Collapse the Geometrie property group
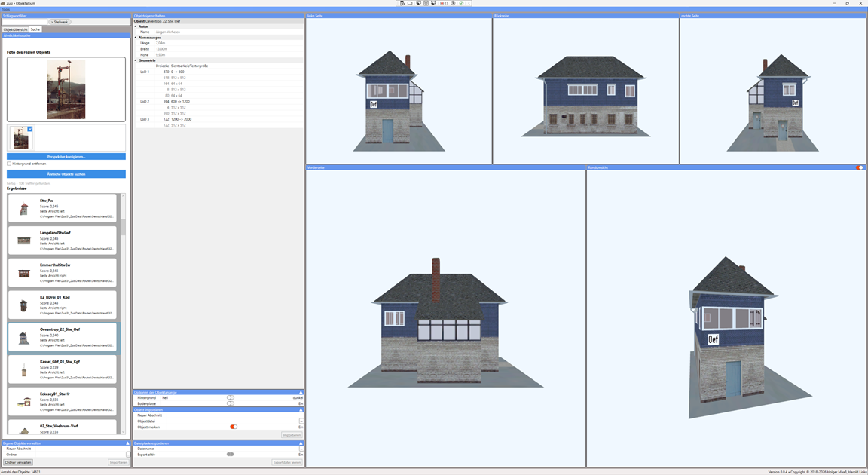 pos(136,60)
